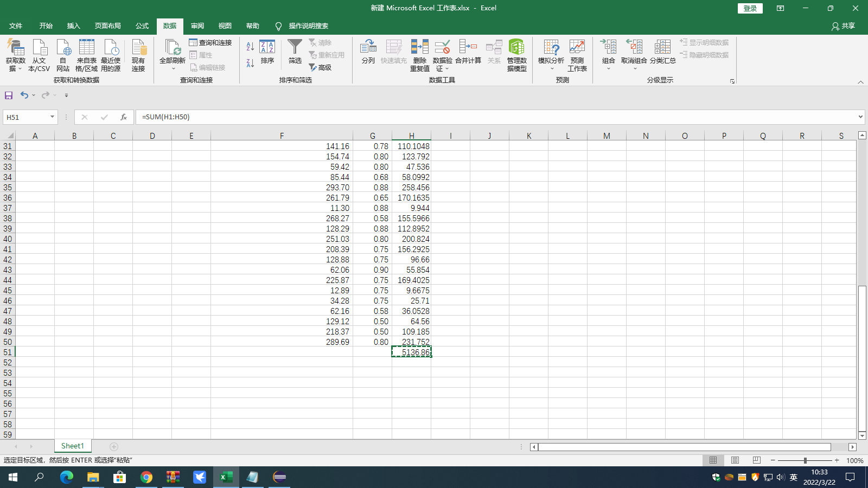Click the Share (共享) button
868x488 pixels.
point(844,26)
